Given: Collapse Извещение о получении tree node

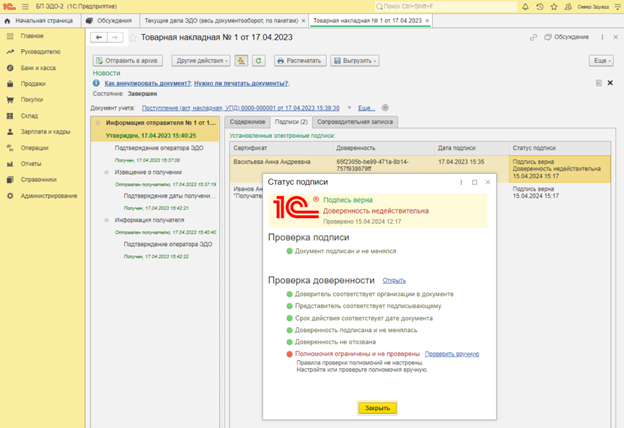Looking at the screenshot, I should click(x=106, y=172).
